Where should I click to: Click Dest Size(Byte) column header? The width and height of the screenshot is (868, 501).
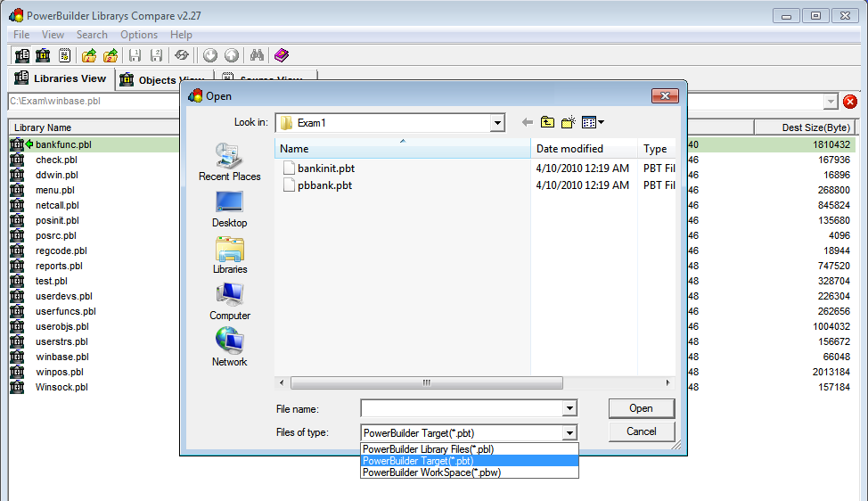click(x=805, y=127)
